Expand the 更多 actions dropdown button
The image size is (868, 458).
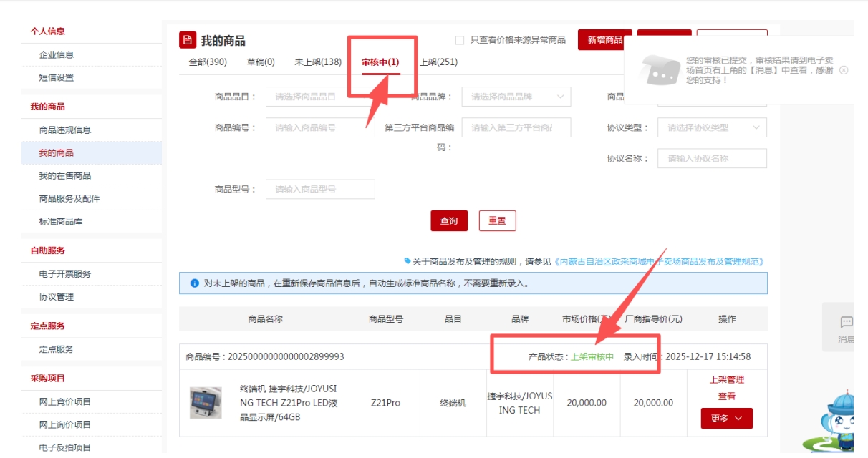click(x=726, y=419)
